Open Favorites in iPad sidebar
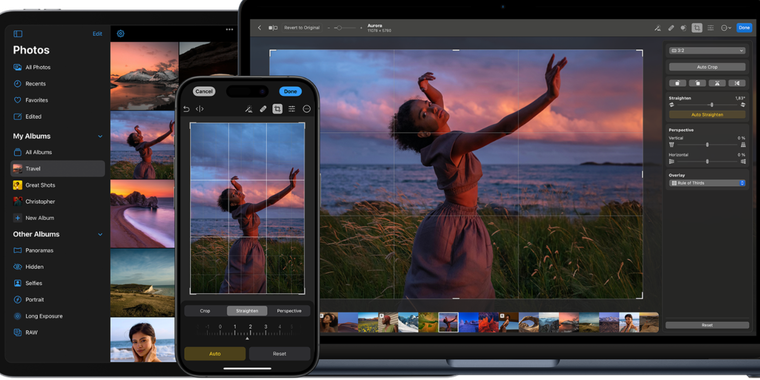 (x=57, y=100)
